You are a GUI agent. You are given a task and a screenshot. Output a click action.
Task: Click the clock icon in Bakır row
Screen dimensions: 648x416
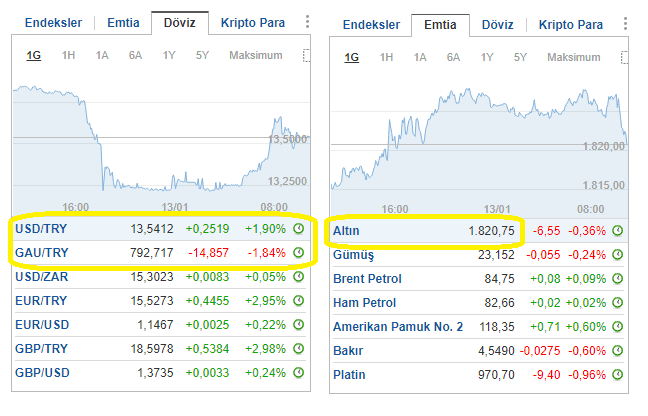pos(618,351)
